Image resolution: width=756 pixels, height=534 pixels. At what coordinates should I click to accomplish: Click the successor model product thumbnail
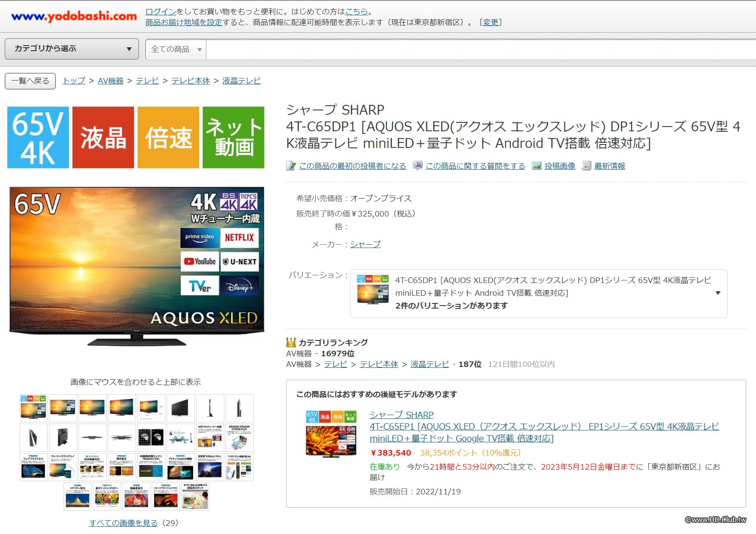(x=331, y=433)
